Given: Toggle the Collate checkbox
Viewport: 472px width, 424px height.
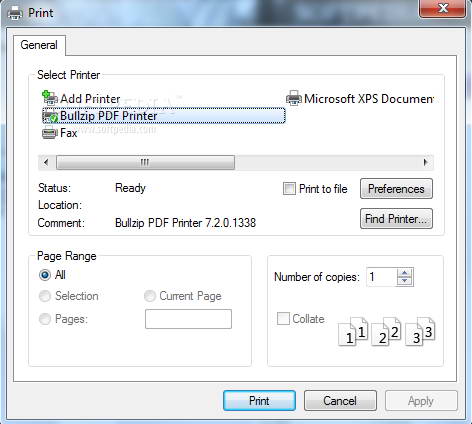Looking at the screenshot, I should [x=283, y=318].
